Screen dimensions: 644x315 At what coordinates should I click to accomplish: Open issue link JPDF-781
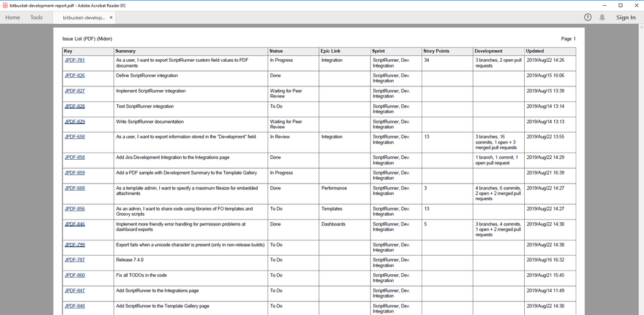(75, 60)
